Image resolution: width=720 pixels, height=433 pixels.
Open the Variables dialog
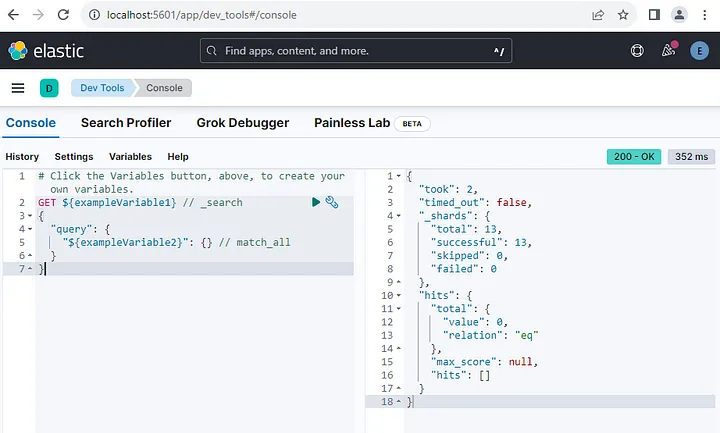pyautogui.click(x=130, y=157)
